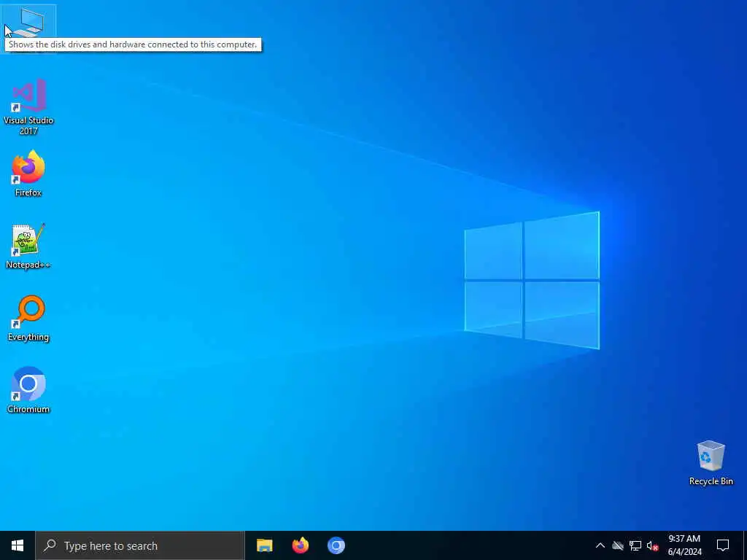The image size is (747, 560).
Task: Select the Recycle Bin desktop icon
Action: pos(711,463)
